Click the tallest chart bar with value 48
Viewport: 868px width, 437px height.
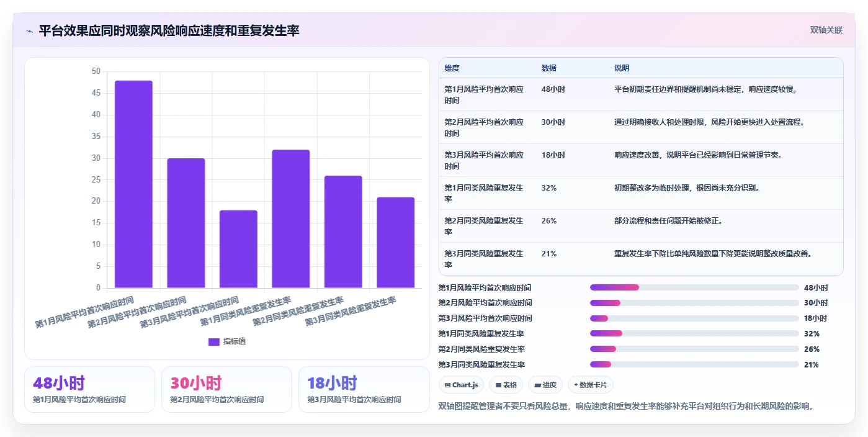pos(133,184)
